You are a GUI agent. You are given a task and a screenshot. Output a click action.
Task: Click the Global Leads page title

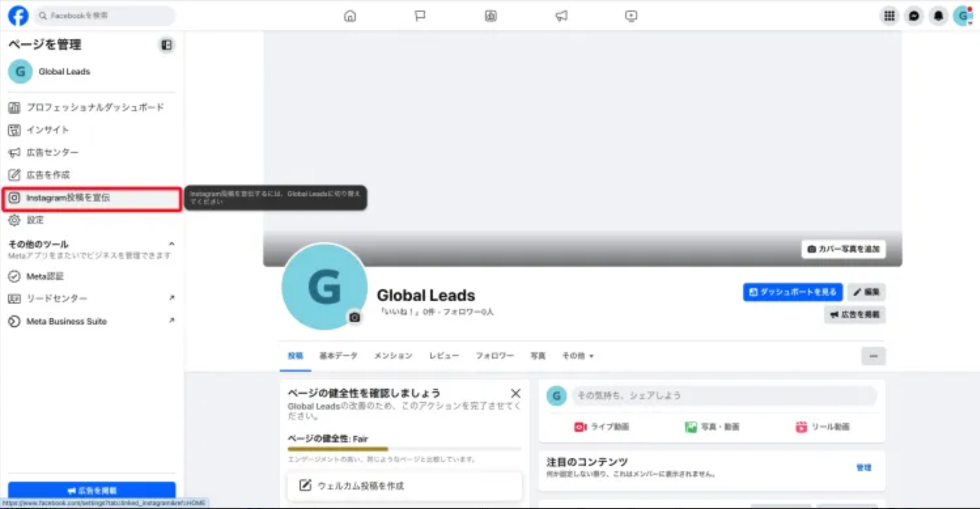coord(426,295)
